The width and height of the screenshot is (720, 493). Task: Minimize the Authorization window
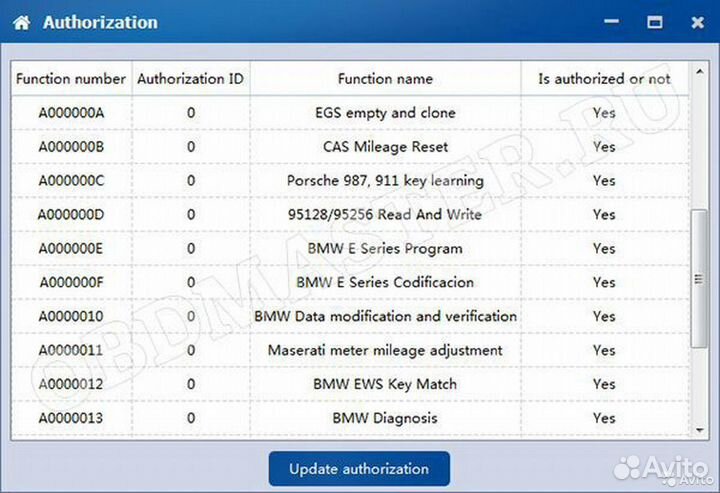(611, 22)
